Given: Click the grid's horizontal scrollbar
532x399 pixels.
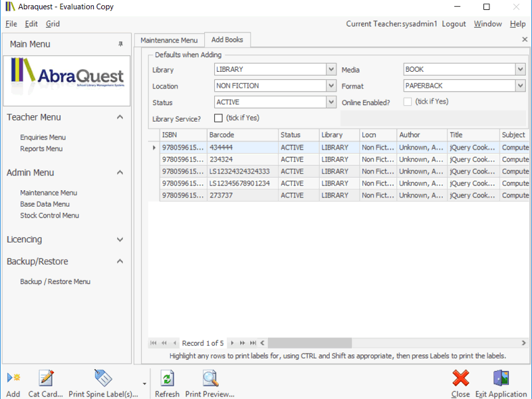Looking at the screenshot, I should [309, 343].
